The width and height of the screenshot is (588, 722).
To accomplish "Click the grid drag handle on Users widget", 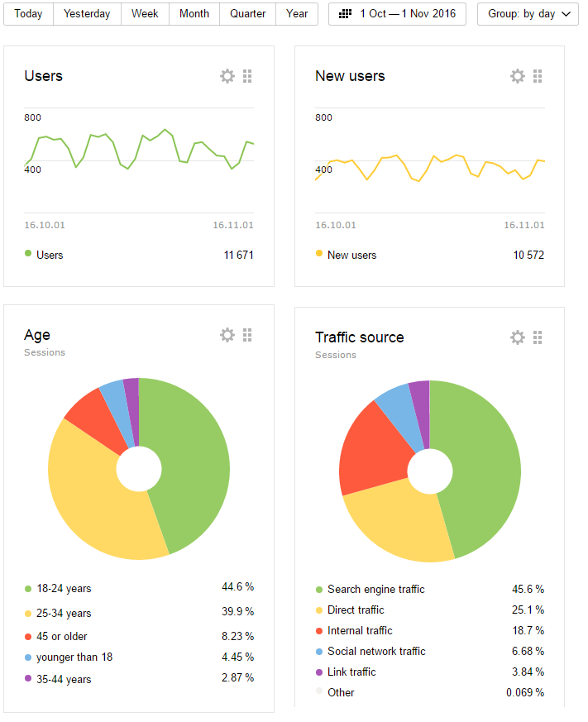I will (247, 76).
